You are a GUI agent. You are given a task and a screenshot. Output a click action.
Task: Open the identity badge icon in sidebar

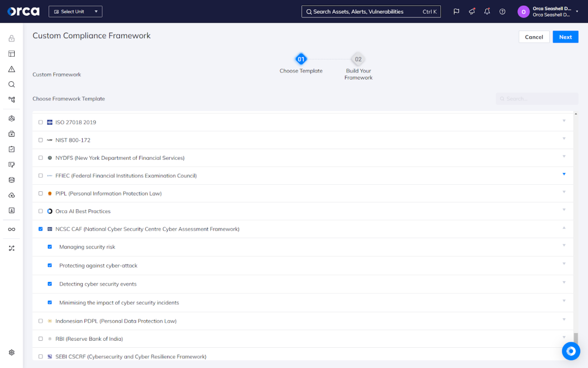11,210
